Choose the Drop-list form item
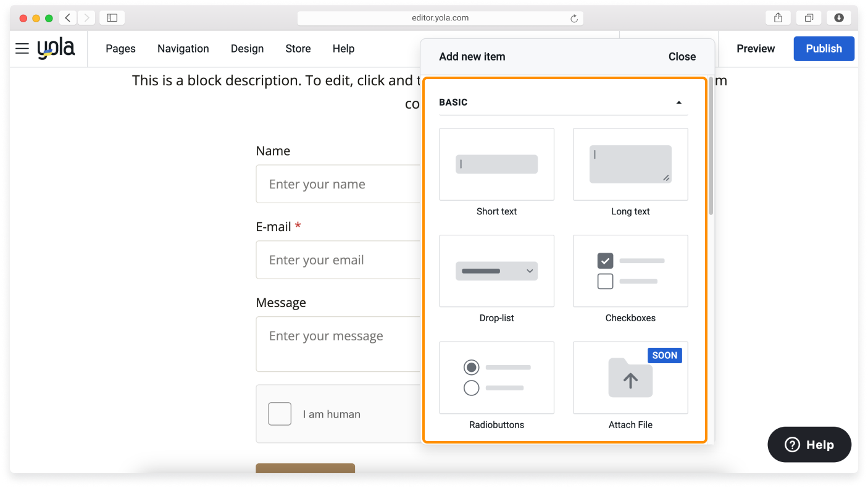 496,271
